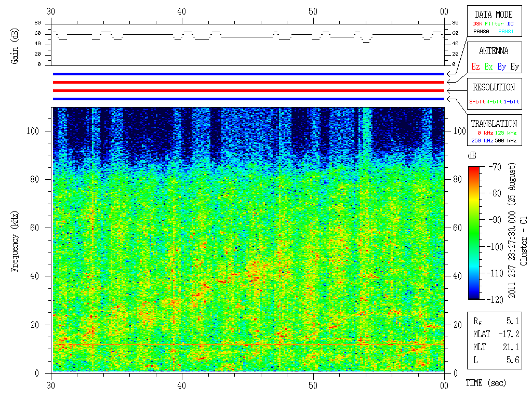Viewport: 532px width, 399px height.
Task: Click the TRANSLATION legend heading
Action: coord(494,124)
